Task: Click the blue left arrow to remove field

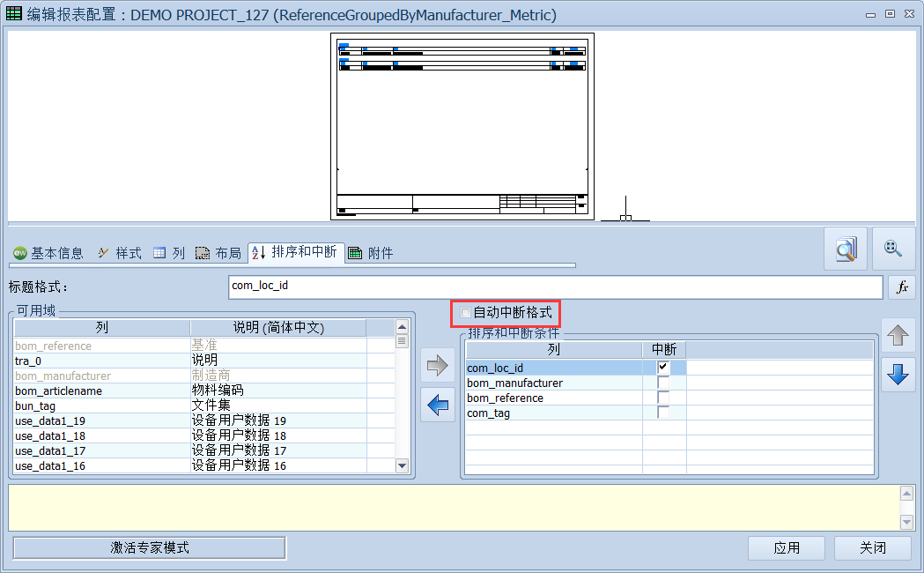Action: coord(438,405)
